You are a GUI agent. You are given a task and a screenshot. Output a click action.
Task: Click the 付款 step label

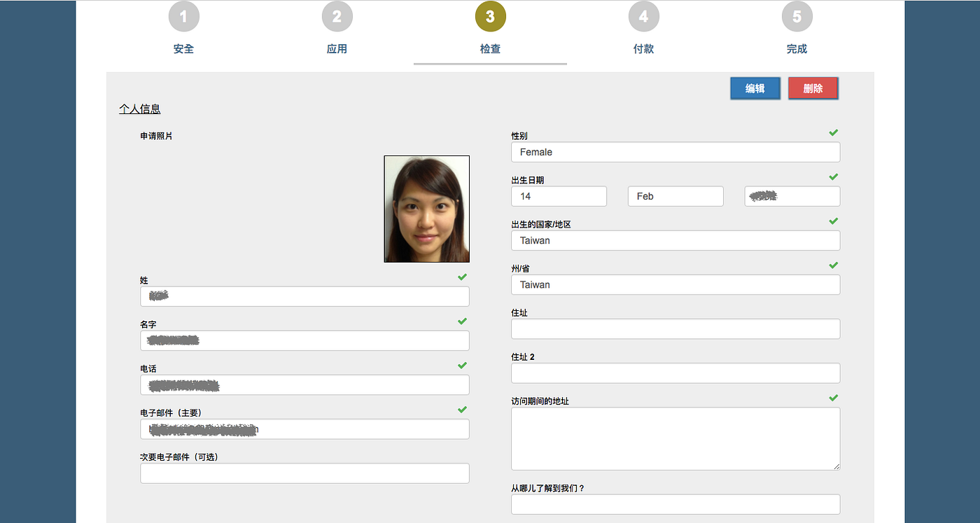pyautogui.click(x=643, y=49)
